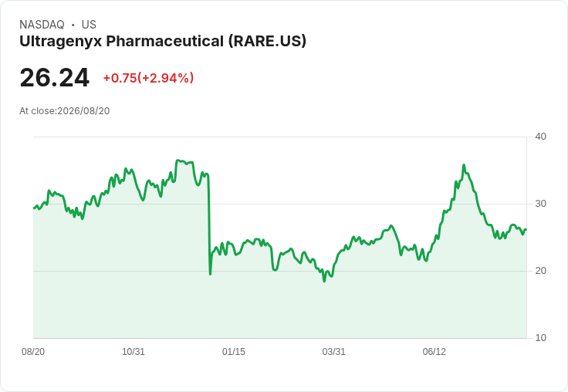Click the Ultragenyx Pharmaceutical (RARE.US) title
This screenshot has width=568, height=392.
pyautogui.click(x=163, y=42)
